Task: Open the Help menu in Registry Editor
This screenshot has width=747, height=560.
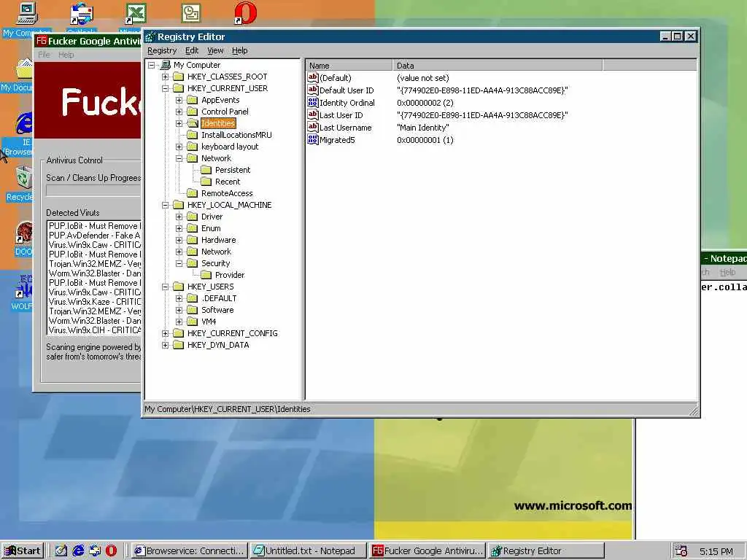Action: click(x=239, y=50)
